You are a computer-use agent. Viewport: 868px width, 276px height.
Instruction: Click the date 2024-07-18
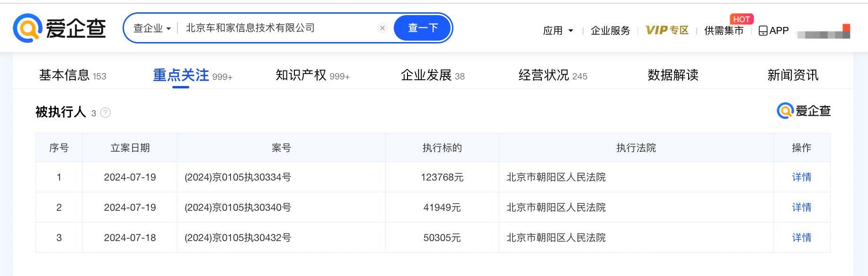click(x=130, y=238)
